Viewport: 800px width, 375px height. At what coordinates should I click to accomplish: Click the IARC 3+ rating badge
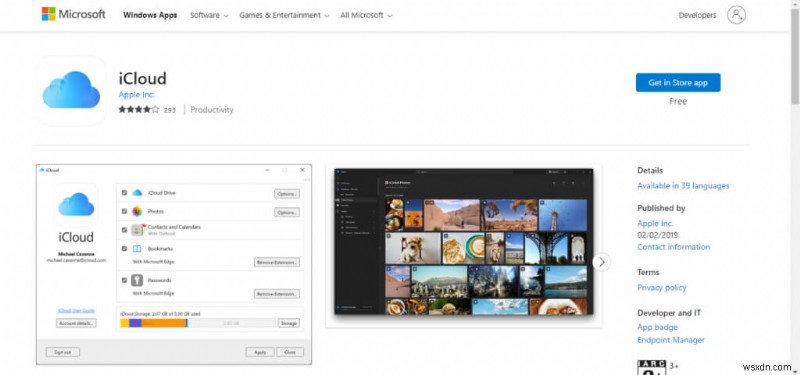[x=652, y=367]
